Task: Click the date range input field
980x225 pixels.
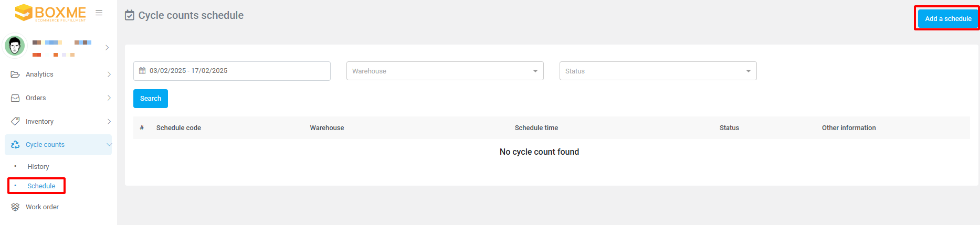Action: [x=236, y=71]
